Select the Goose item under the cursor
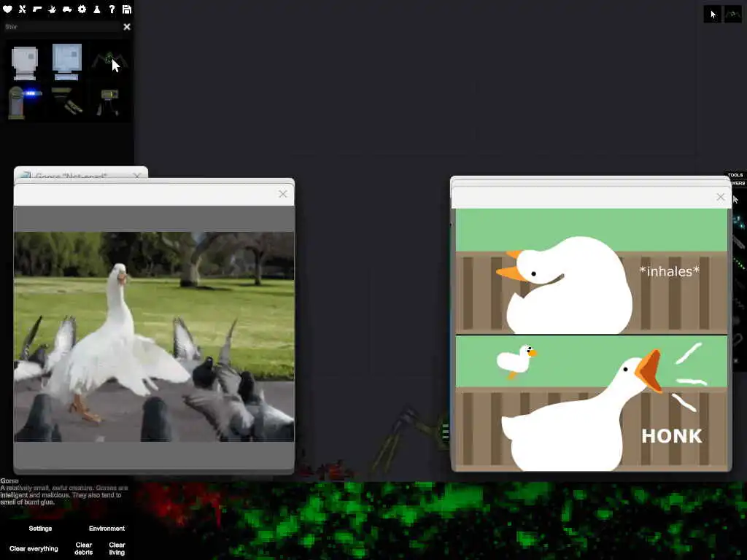Image resolution: width=747 pixels, height=560 pixels. click(x=109, y=61)
